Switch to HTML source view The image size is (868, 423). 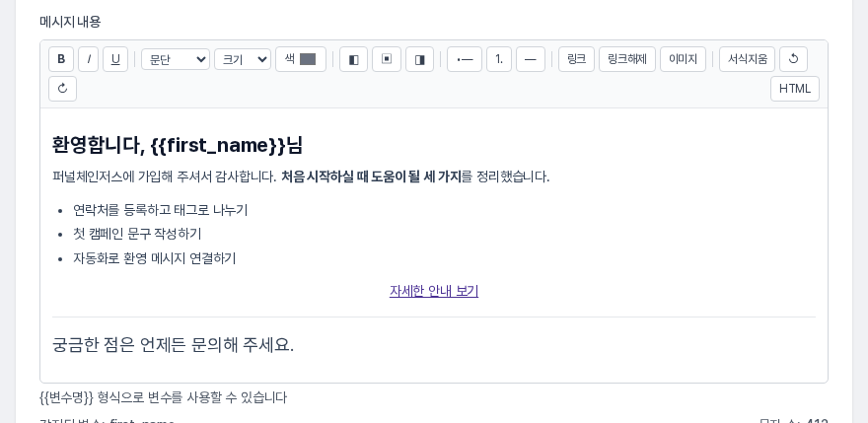795,89
